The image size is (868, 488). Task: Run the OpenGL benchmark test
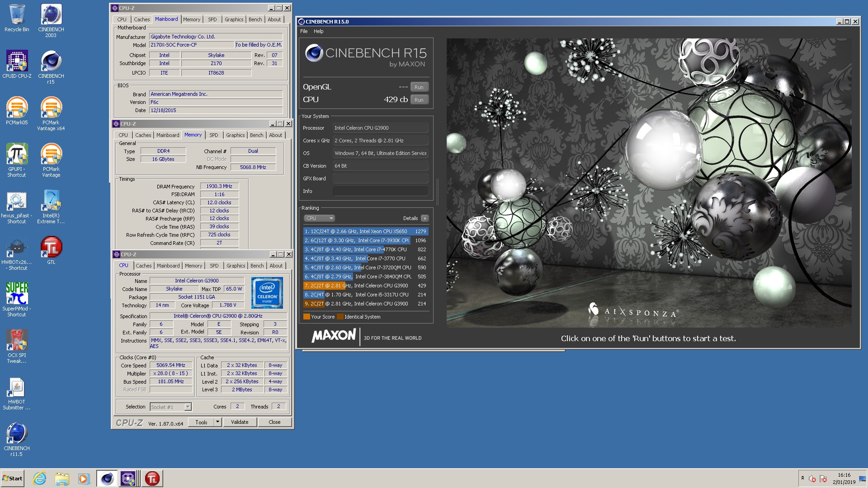(x=419, y=87)
